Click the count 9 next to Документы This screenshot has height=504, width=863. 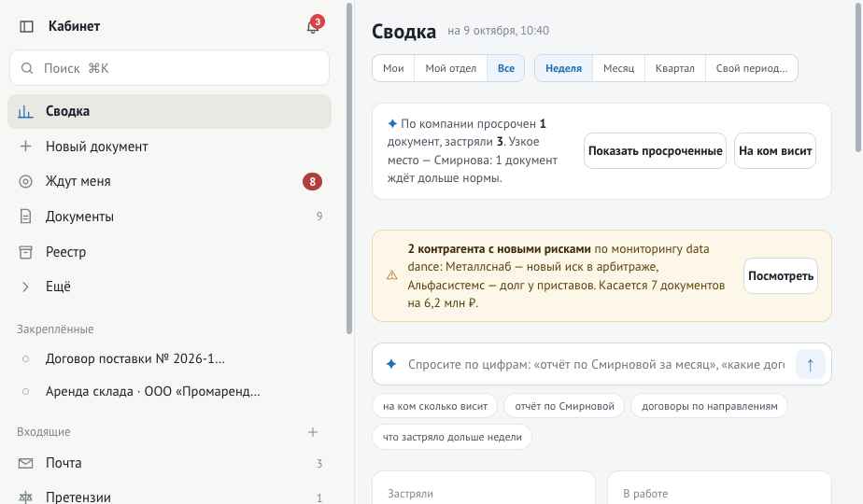(319, 217)
